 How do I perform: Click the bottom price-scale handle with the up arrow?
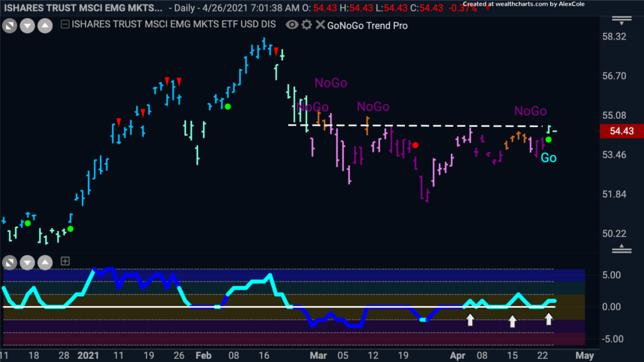pos(621,248)
